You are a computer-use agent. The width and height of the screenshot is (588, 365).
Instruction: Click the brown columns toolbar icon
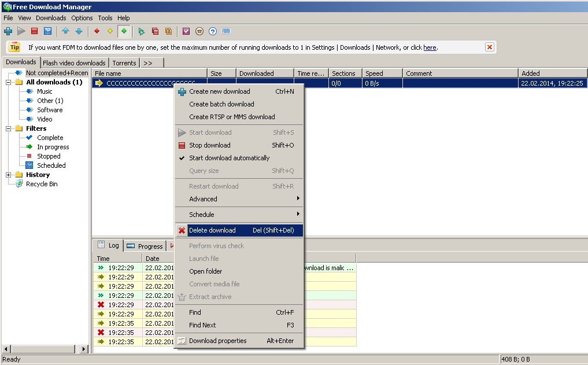168,31
